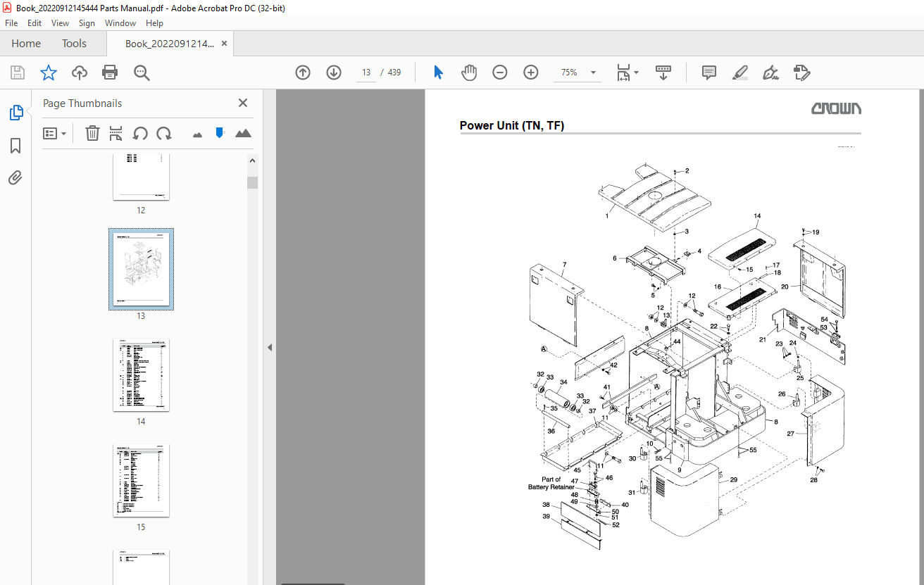Select page 12 thumbnail
This screenshot has height=585, width=924.
coord(141,177)
